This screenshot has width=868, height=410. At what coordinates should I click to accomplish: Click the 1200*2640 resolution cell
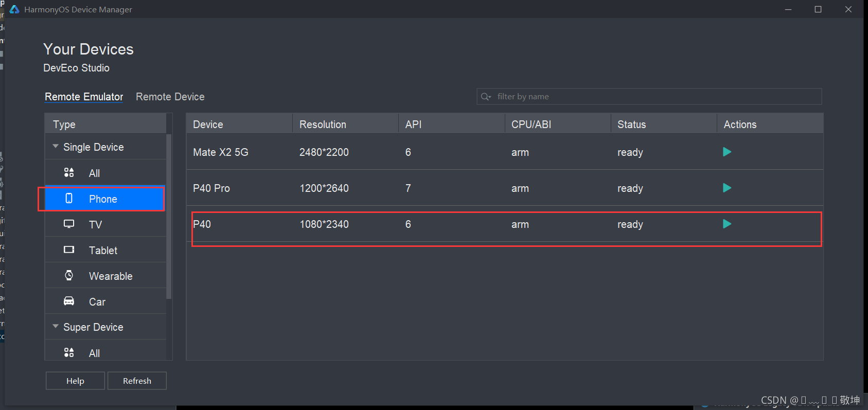(x=324, y=188)
